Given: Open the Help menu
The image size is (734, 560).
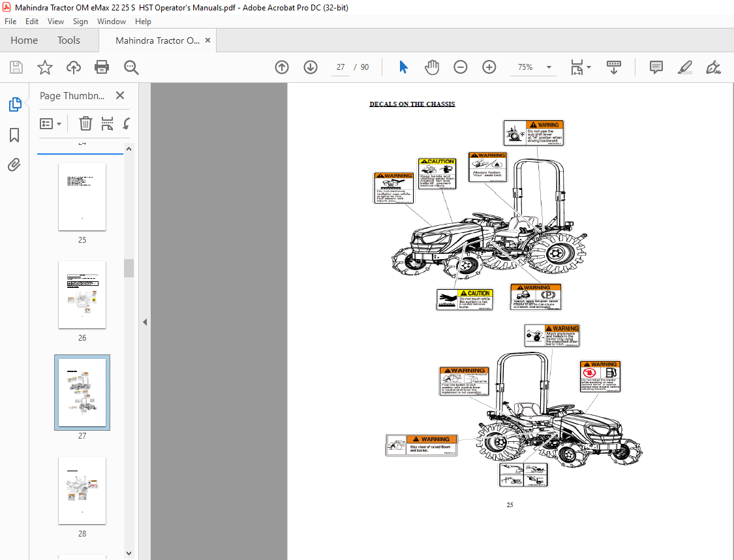Looking at the screenshot, I should coord(143,22).
